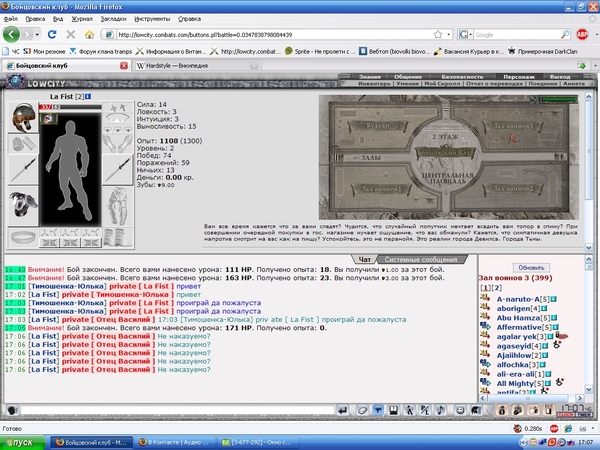Viewport: 600px width, 450px height.
Task: Click the browser URL address field
Action: (276, 34)
